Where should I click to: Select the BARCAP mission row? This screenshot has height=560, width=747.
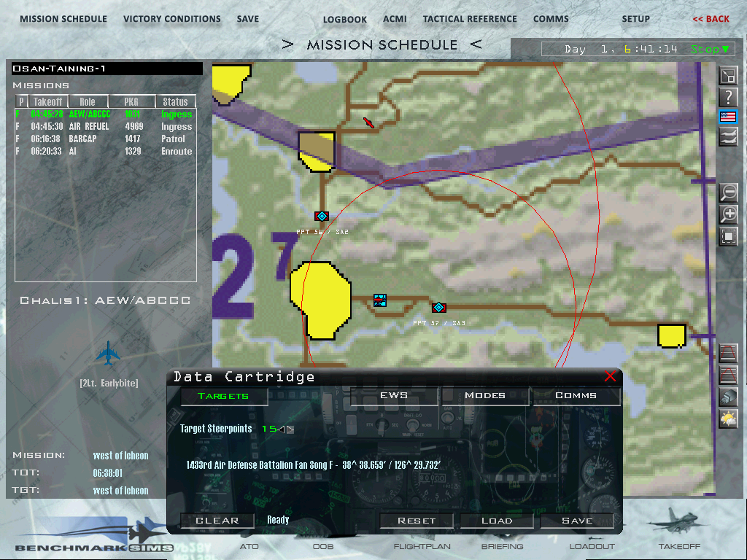pos(106,139)
